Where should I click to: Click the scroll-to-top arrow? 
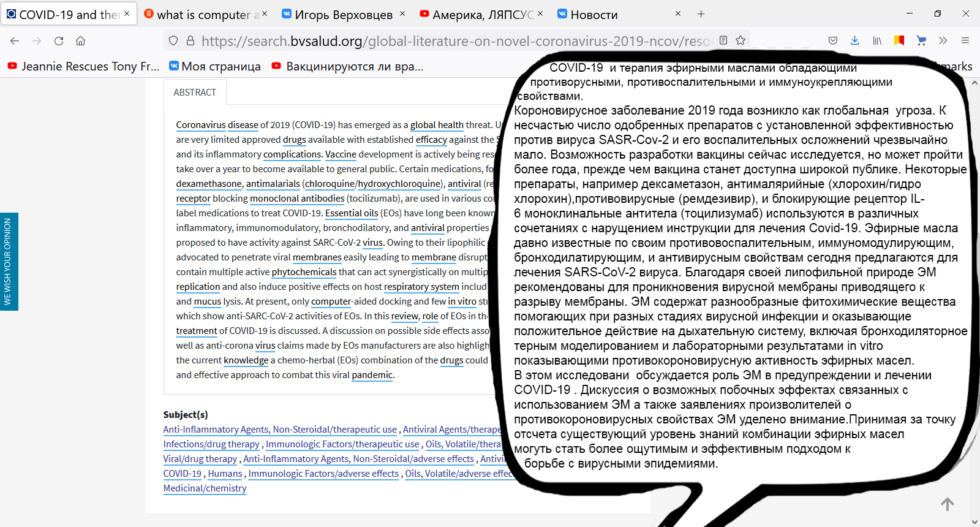[x=947, y=504]
